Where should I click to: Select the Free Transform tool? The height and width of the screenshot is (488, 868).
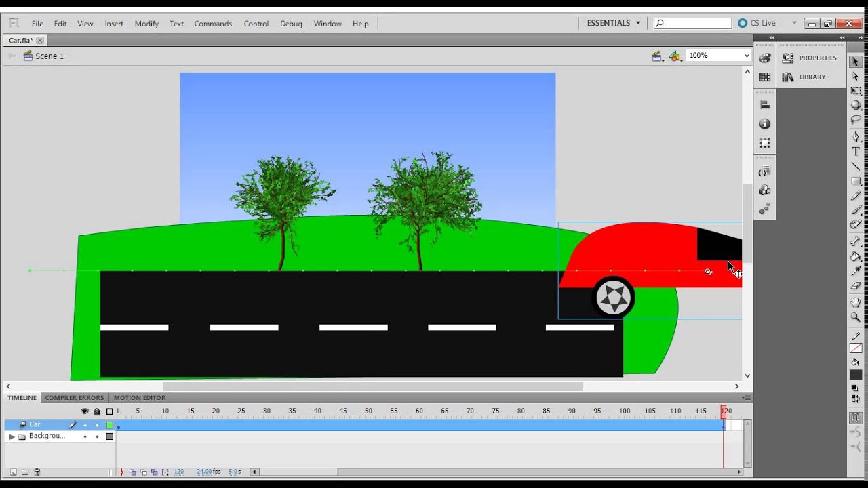click(856, 91)
